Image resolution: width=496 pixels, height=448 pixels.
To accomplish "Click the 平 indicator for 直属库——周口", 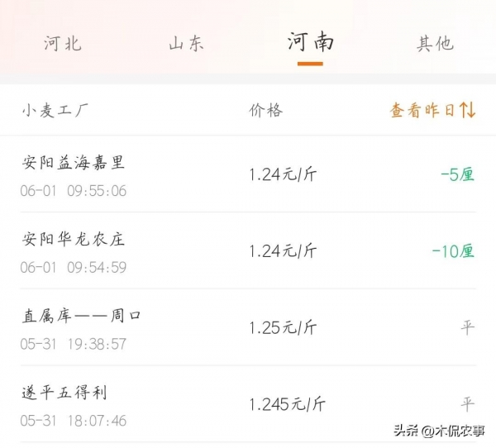I will coord(468,328).
